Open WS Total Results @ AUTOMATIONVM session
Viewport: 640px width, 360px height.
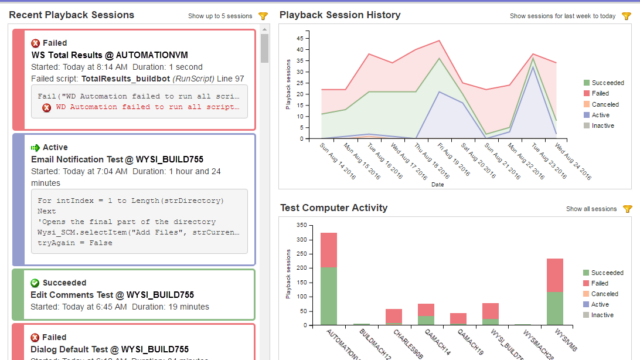coord(110,55)
